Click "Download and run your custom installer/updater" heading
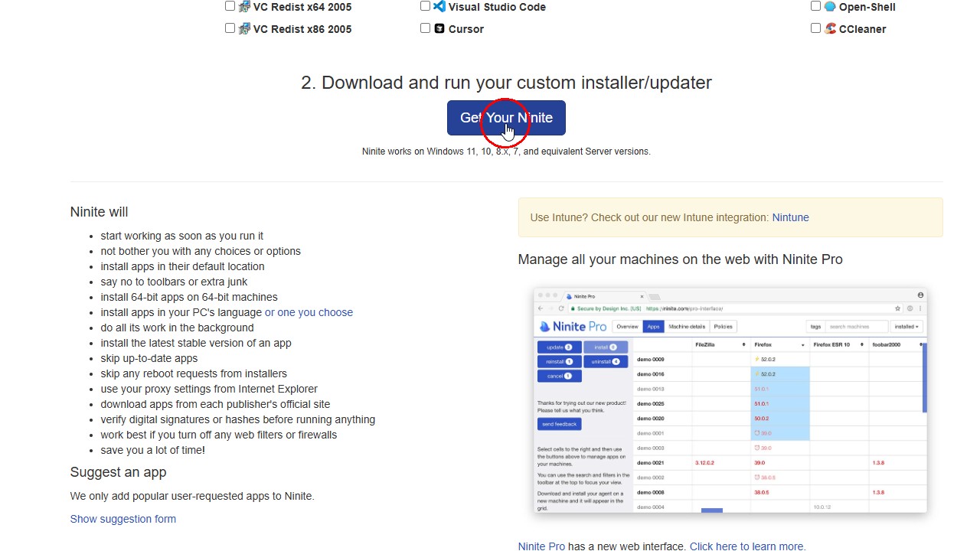This screenshot has width=980, height=551. (x=506, y=83)
